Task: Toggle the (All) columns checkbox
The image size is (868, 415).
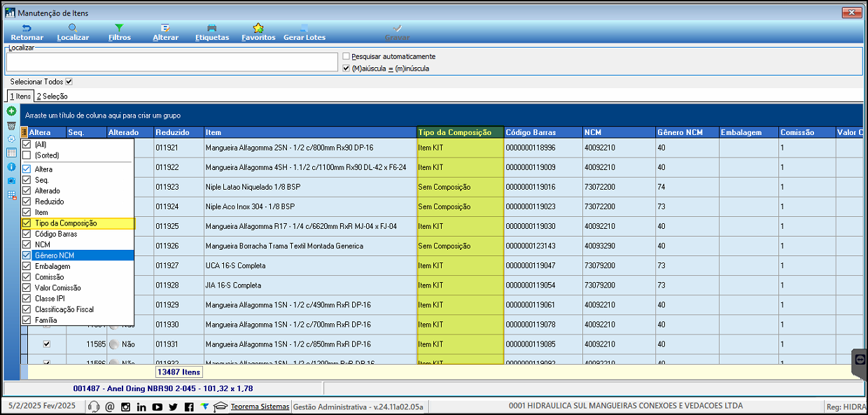Action: click(27, 144)
